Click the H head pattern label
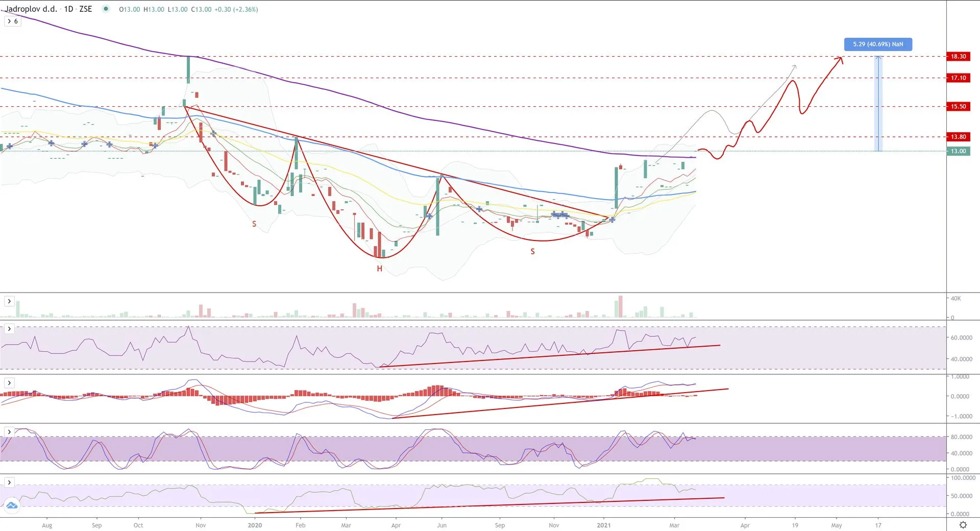The width and height of the screenshot is (980, 531). click(x=379, y=269)
